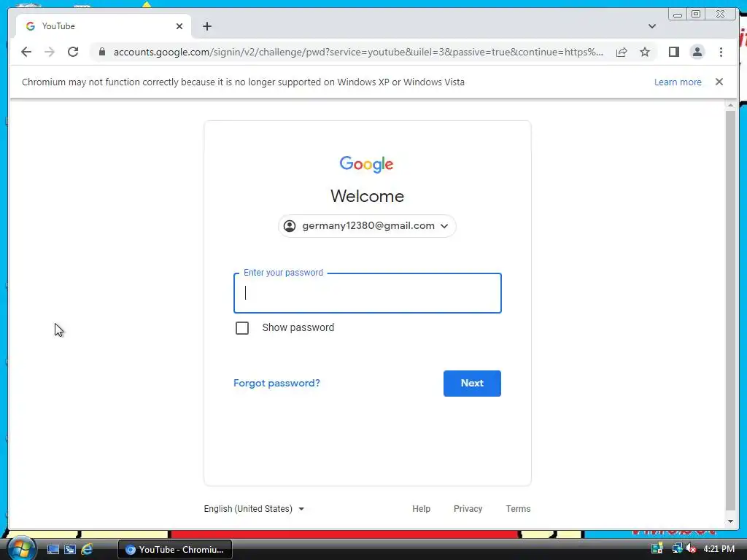Image resolution: width=747 pixels, height=560 pixels.
Task: Open the tab search dropdown arrow
Action: point(651,26)
